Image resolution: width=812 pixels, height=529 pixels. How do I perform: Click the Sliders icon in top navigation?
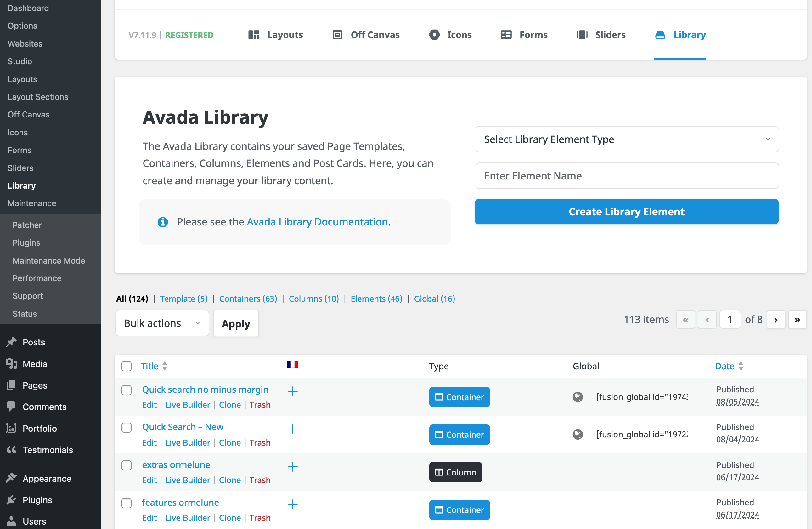[x=582, y=35]
